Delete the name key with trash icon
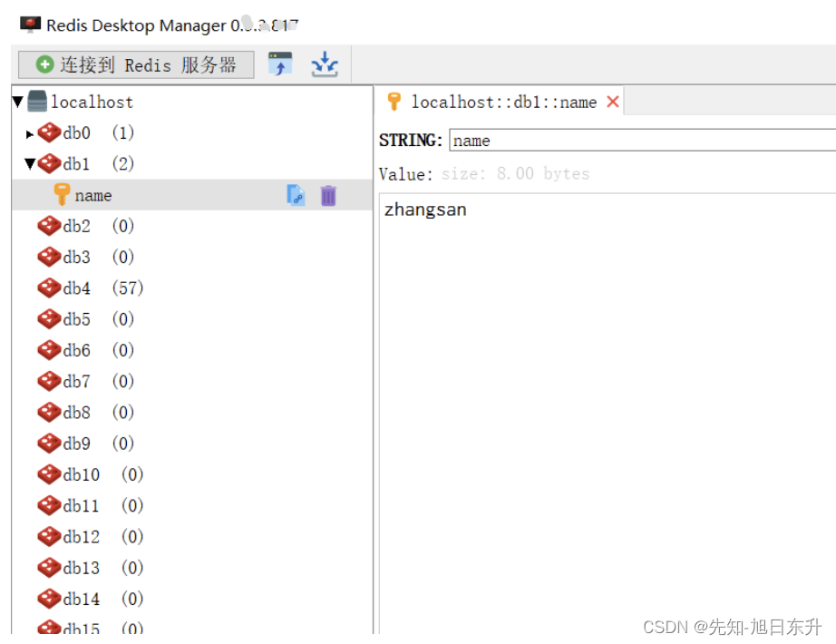Viewport: 836px width, 644px height. 328,195
